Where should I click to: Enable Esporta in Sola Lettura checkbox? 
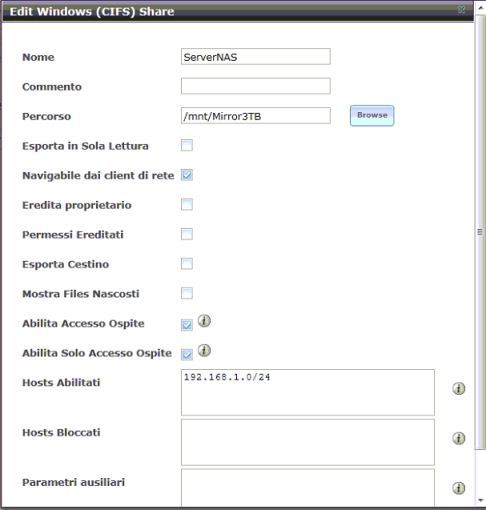[x=187, y=145]
